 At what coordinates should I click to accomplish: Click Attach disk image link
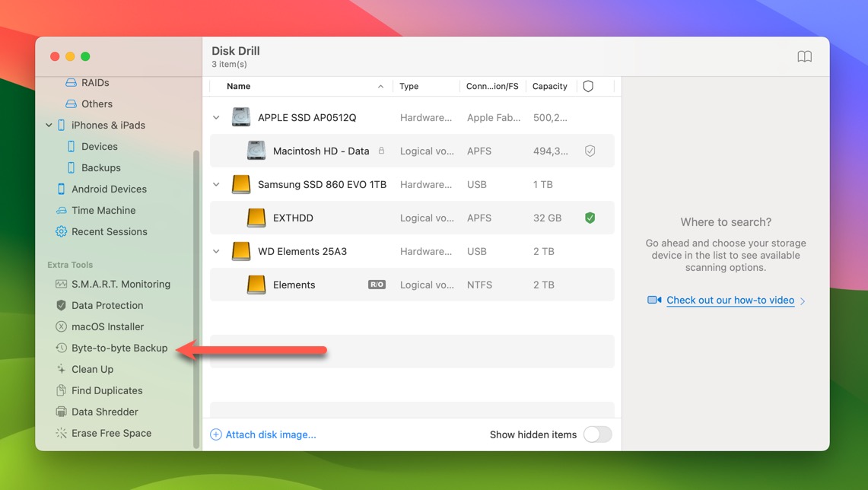point(271,434)
